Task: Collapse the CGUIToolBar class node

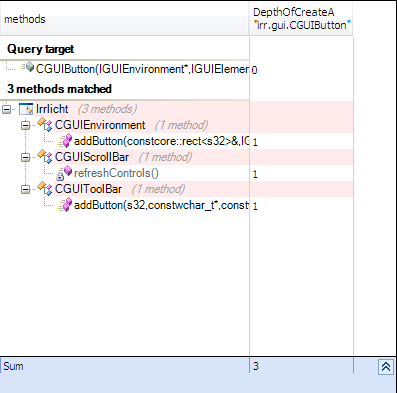Action: click(x=25, y=189)
